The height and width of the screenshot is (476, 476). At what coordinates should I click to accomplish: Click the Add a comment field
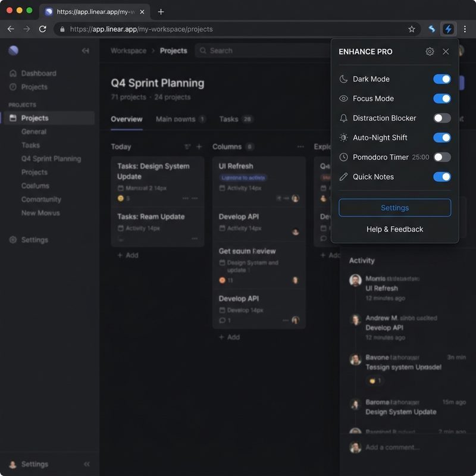pos(393,447)
